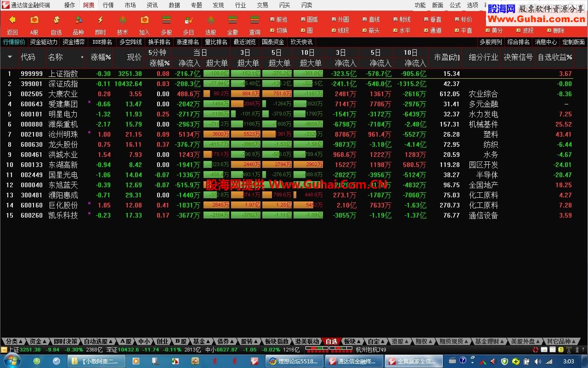588x368 pixels.
Task: Expand the 美股外盘▲ bottom tab menu
Action: point(526,341)
